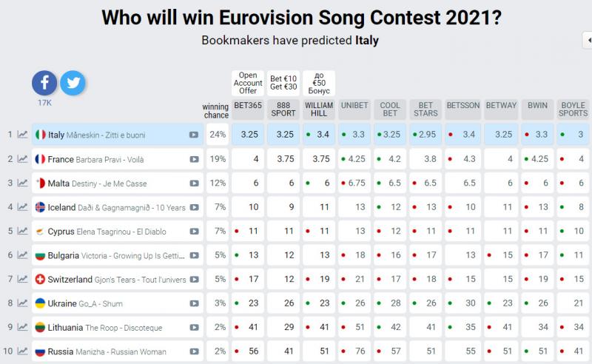Screen dimensions: 592x364
Task: Click the до €50 Бонус offer
Action: 319,83
